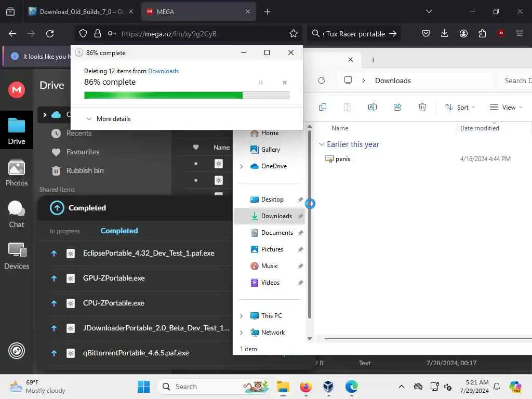The image size is (532, 399).
Task: Click the Explorer navigation pane scrollbar
Action: coord(310,224)
